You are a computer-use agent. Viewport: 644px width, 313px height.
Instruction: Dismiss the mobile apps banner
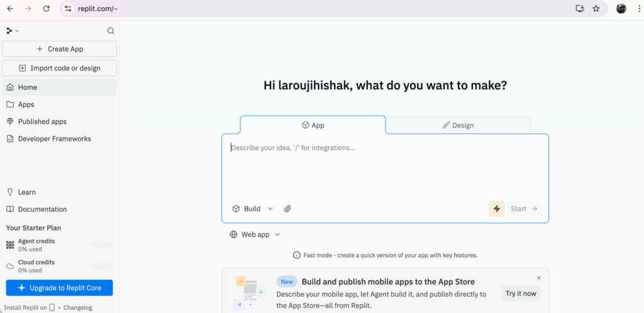[539, 278]
